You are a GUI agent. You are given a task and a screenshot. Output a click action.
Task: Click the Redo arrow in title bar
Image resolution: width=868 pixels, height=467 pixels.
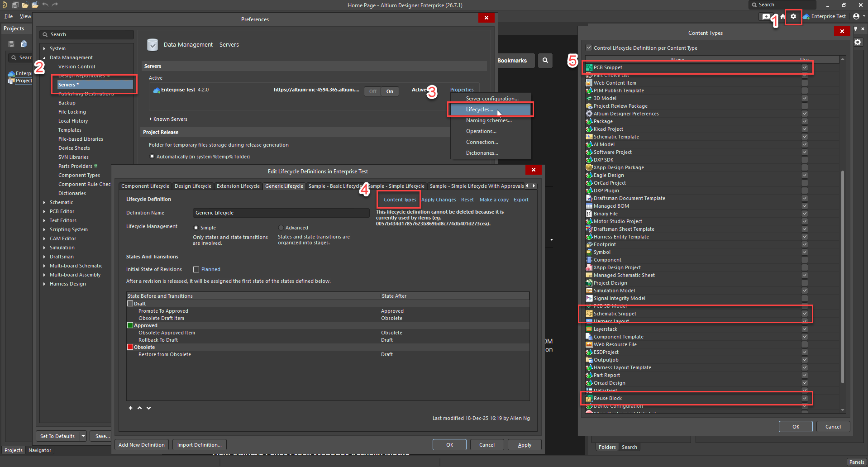click(55, 5)
